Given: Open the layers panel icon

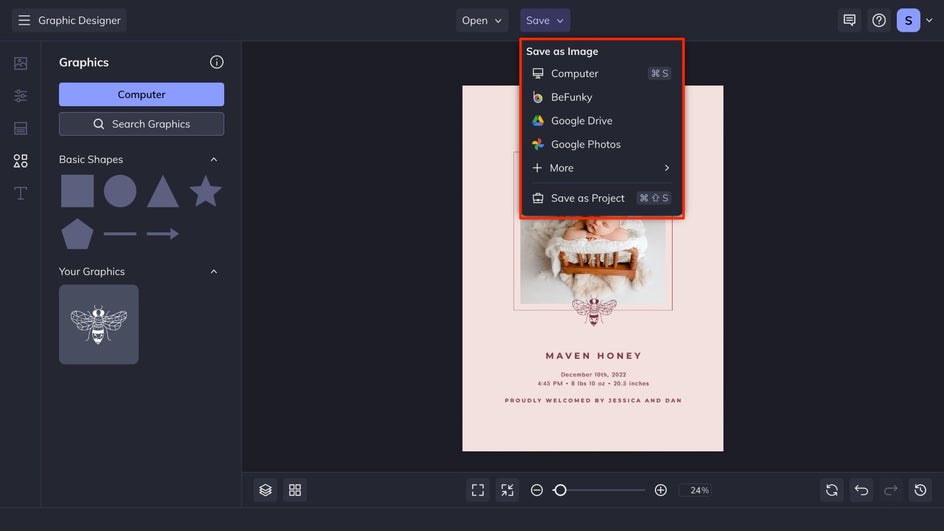Looking at the screenshot, I should coord(266,490).
